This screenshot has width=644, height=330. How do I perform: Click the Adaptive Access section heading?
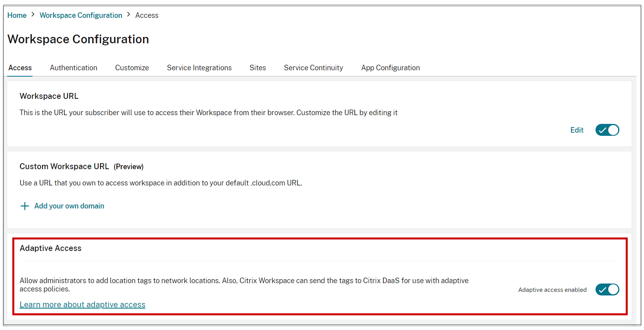(50, 248)
